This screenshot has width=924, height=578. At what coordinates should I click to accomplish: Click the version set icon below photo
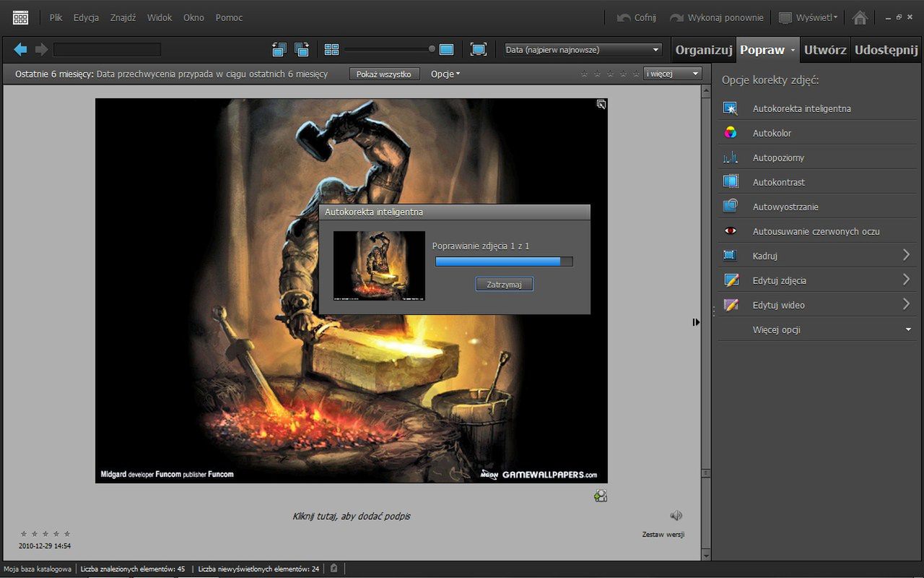[601, 496]
